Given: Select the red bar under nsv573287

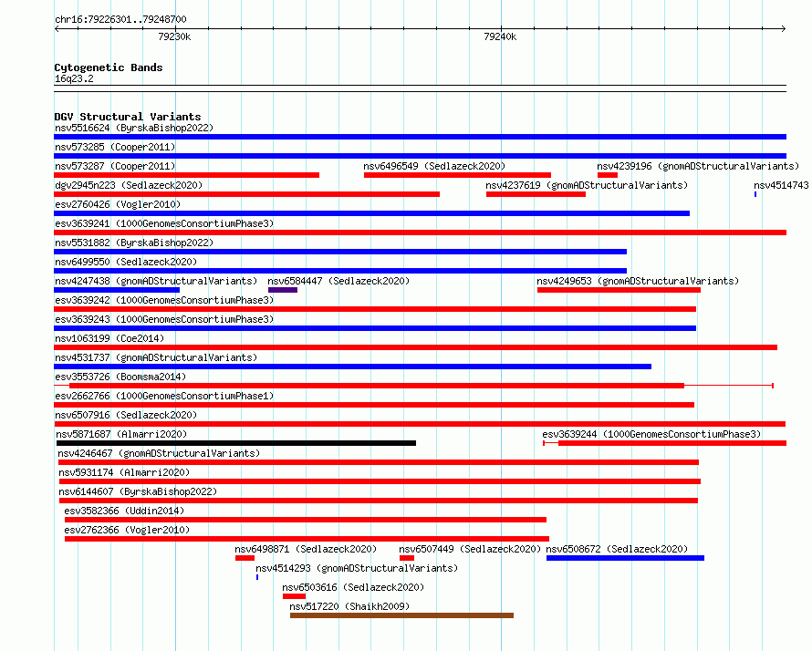Looking at the screenshot, I should coord(186,175).
